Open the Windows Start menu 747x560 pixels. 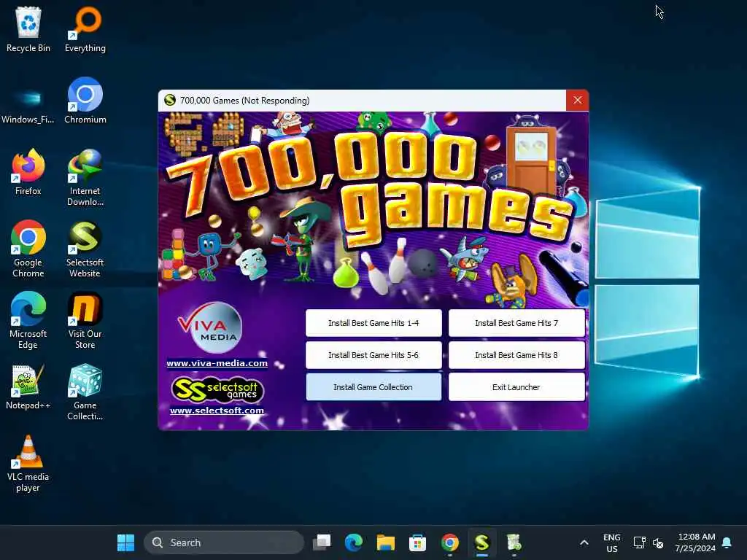125,542
